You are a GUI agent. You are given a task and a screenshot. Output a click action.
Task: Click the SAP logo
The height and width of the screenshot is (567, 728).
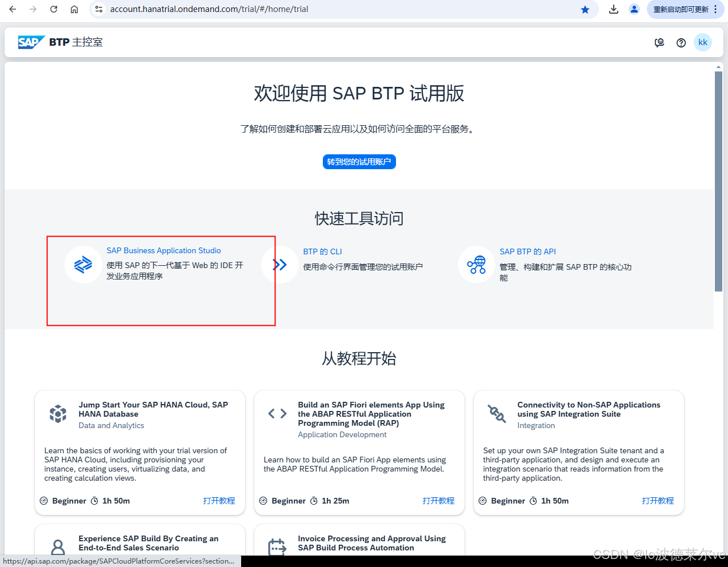click(31, 42)
